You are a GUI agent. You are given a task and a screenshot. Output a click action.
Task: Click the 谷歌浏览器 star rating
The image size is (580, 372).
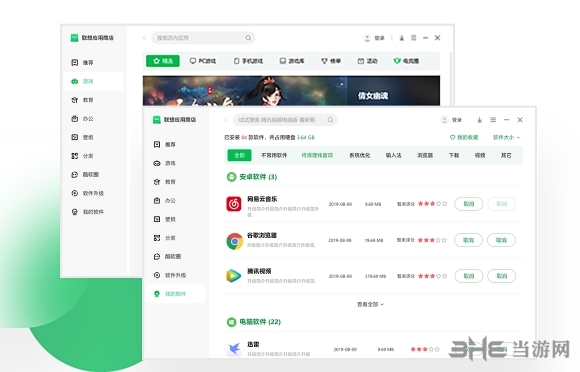point(432,240)
